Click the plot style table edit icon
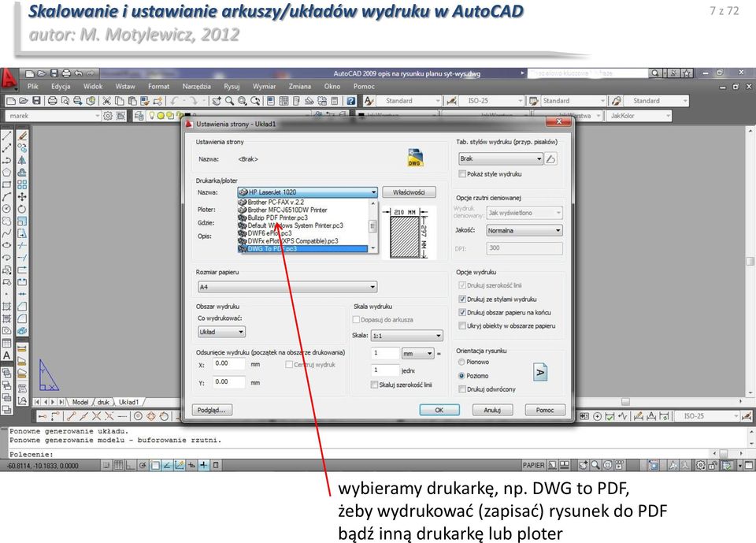756x543 pixels. 551,158
